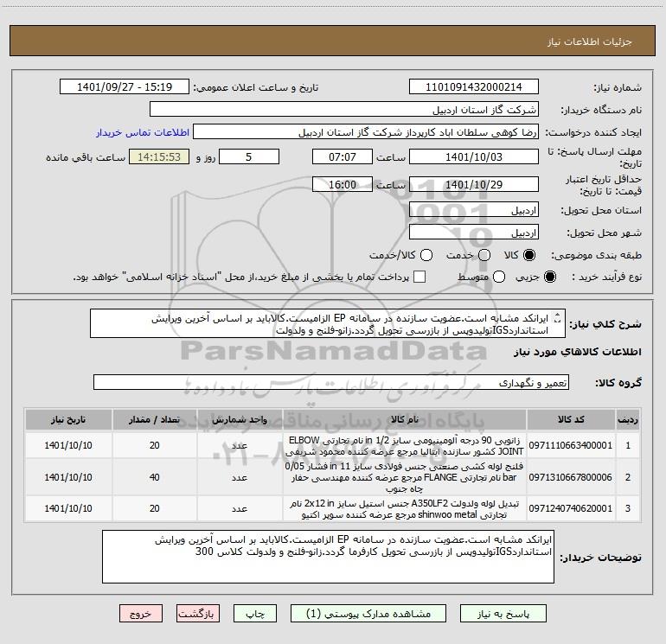Image resolution: width=666 pixels, height=644 pixels.
Task: Click the واحد شمارش column header
Action: (x=240, y=419)
